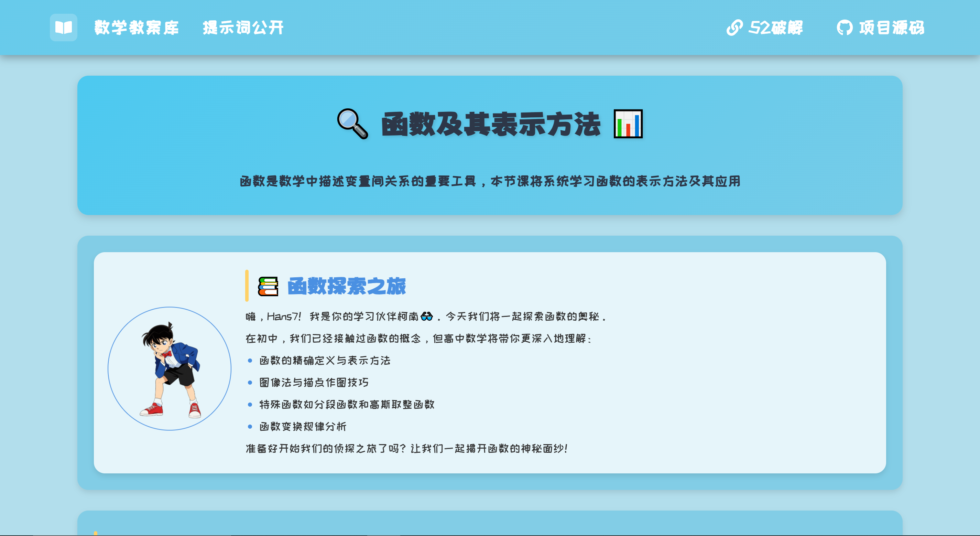Viewport: 980px width, 536px height.
Task: Open the 项目源码 link
Action: click(x=891, y=28)
